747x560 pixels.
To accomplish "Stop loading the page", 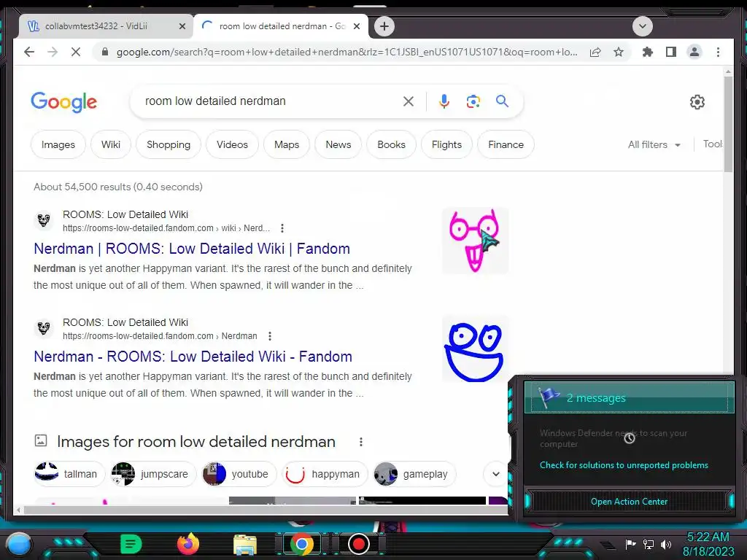I will tap(76, 52).
